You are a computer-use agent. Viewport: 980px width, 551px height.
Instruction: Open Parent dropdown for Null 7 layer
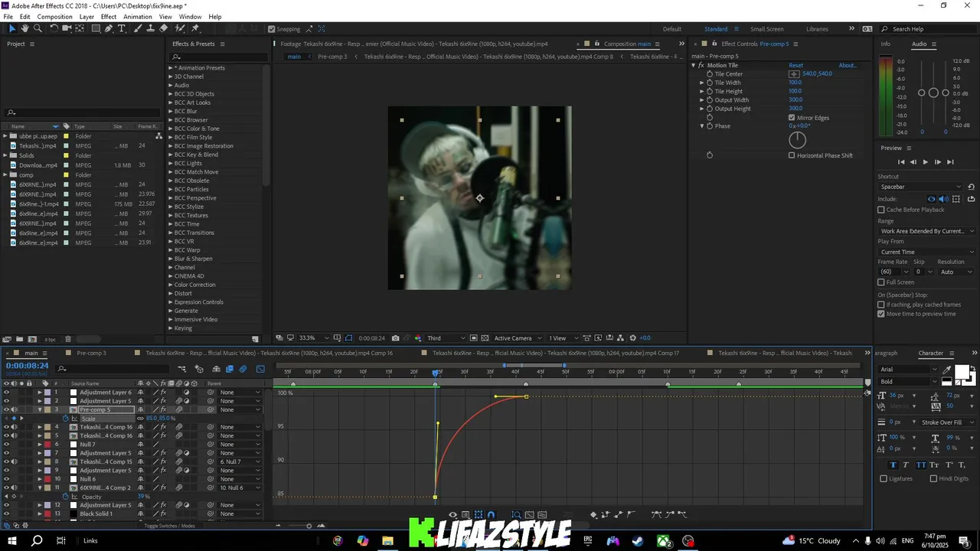click(239, 445)
